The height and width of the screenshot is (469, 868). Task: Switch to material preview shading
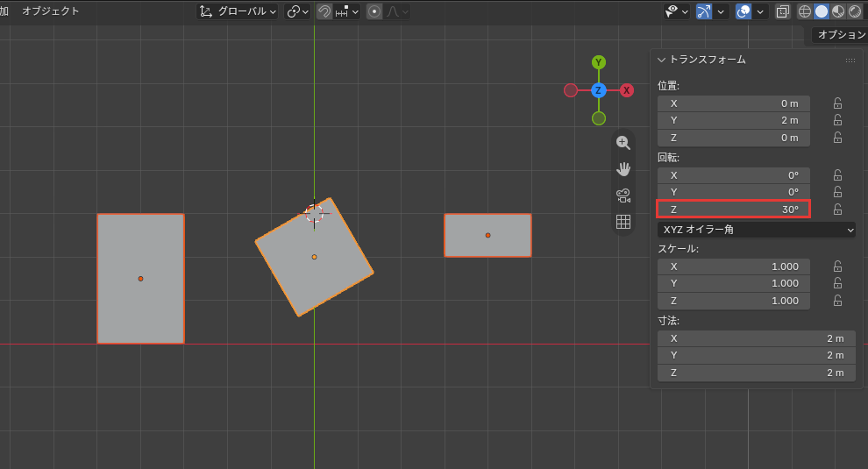[838, 11]
